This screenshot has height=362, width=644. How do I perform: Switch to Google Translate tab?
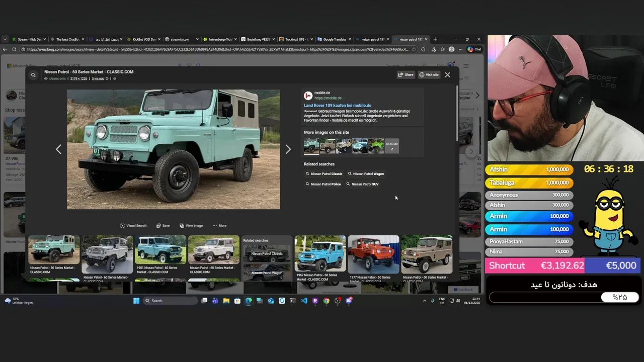tap(334, 39)
